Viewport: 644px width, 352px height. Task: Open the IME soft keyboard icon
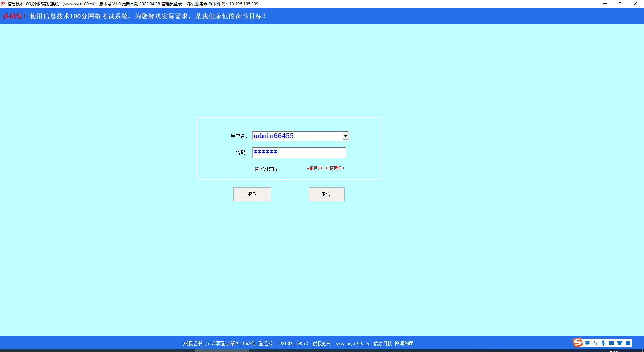[611, 343]
